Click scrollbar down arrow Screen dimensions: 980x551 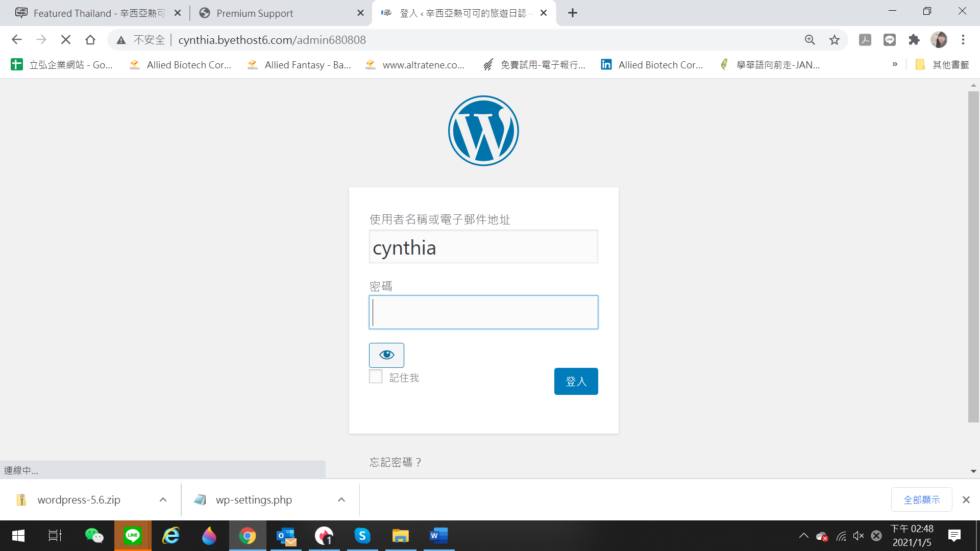pyautogui.click(x=973, y=471)
